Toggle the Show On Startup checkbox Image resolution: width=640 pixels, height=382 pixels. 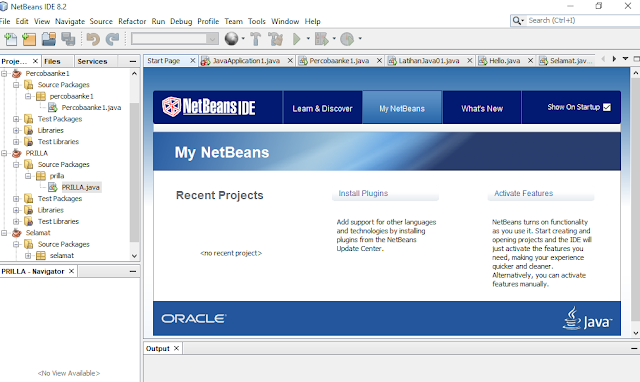point(607,107)
